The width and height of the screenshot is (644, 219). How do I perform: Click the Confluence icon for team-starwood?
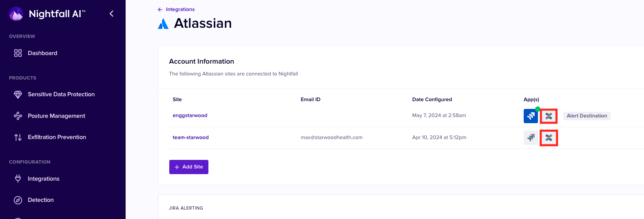pyautogui.click(x=549, y=138)
